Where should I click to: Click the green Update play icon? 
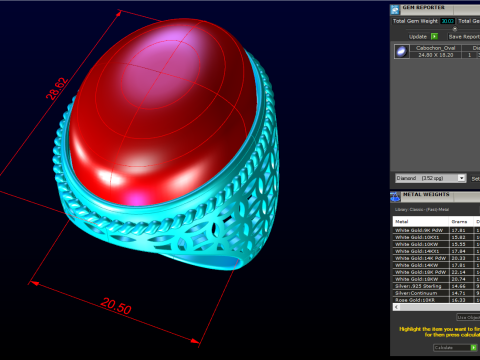(x=434, y=36)
